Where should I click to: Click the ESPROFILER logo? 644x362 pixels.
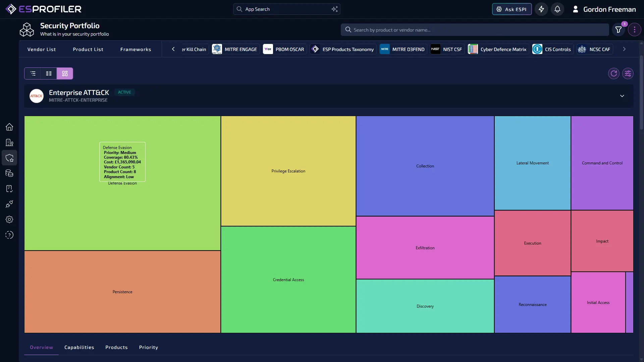(44, 9)
